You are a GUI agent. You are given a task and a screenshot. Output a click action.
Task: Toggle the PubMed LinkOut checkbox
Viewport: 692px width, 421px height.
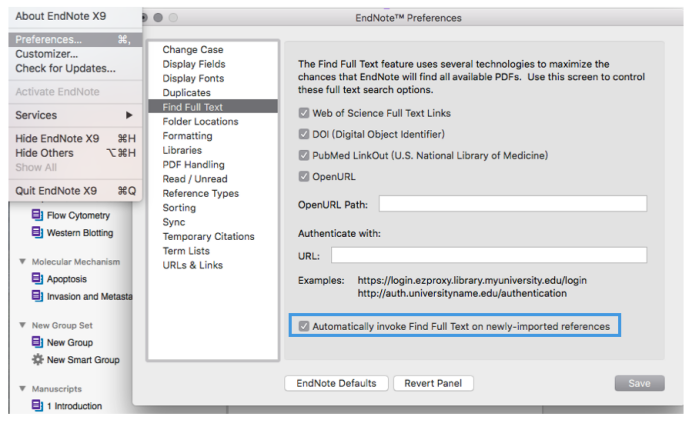(x=304, y=155)
